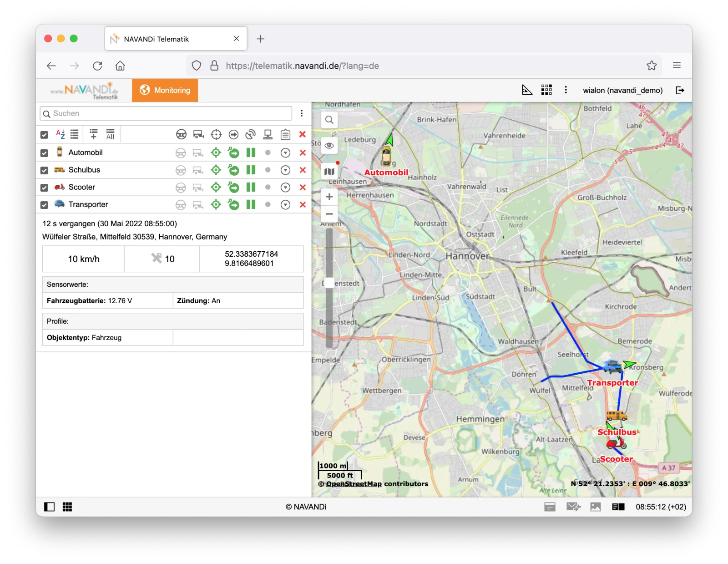Uncheck the Scooter checkbox
728x564 pixels.
pos(44,188)
